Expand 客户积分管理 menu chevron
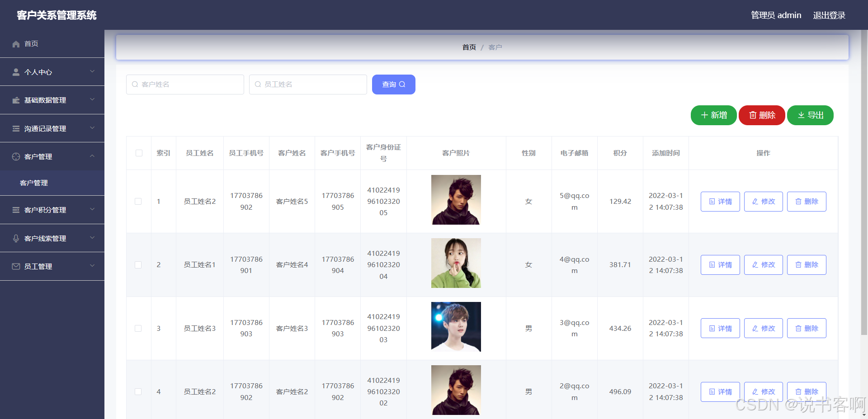Image resolution: width=868 pixels, height=419 pixels. pos(92,209)
